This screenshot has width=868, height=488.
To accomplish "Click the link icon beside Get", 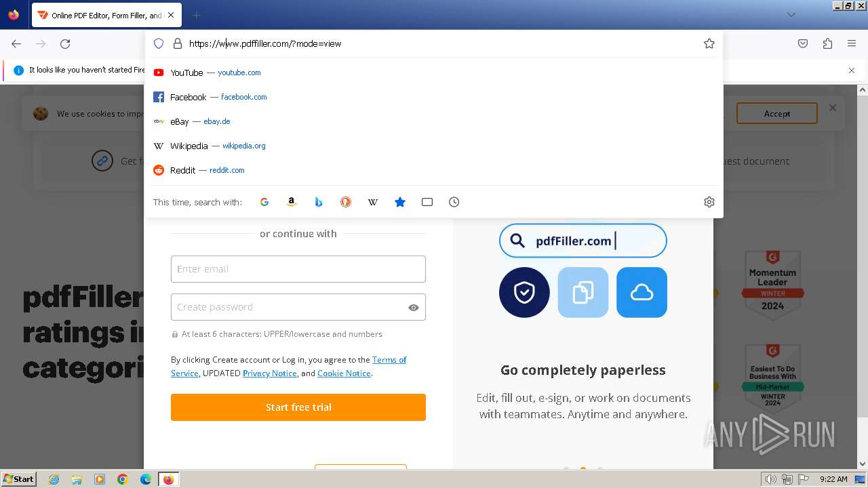I will [102, 161].
